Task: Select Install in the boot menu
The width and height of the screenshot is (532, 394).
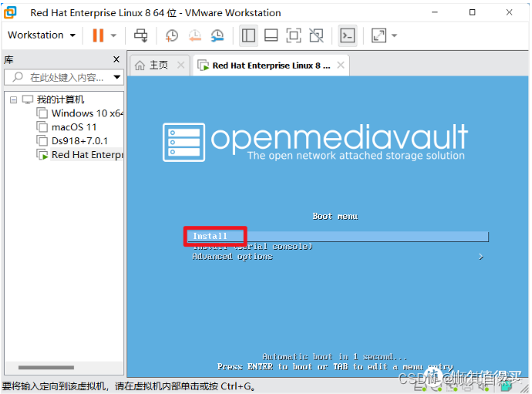Action: pyautogui.click(x=338, y=236)
